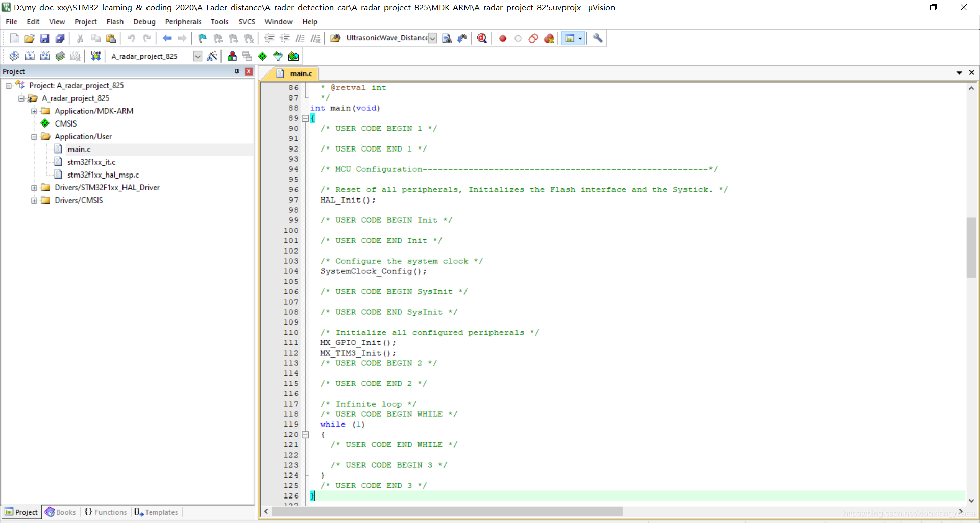980x523 pixels.
Task: Download code to flash with LOAD icon
Action: pyautogui.click(x=95, y=56)
